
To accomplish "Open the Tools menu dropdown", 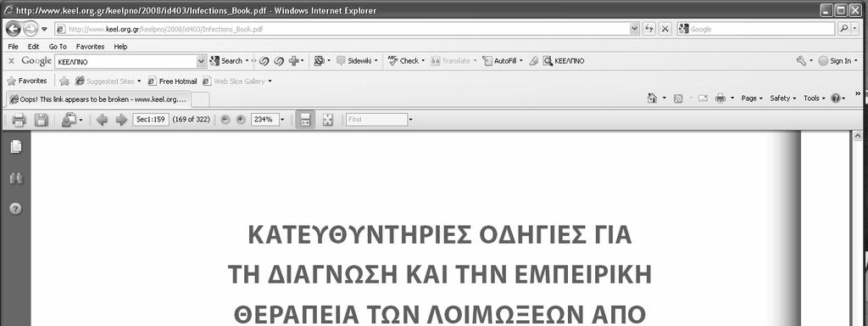I will [815, 98].
